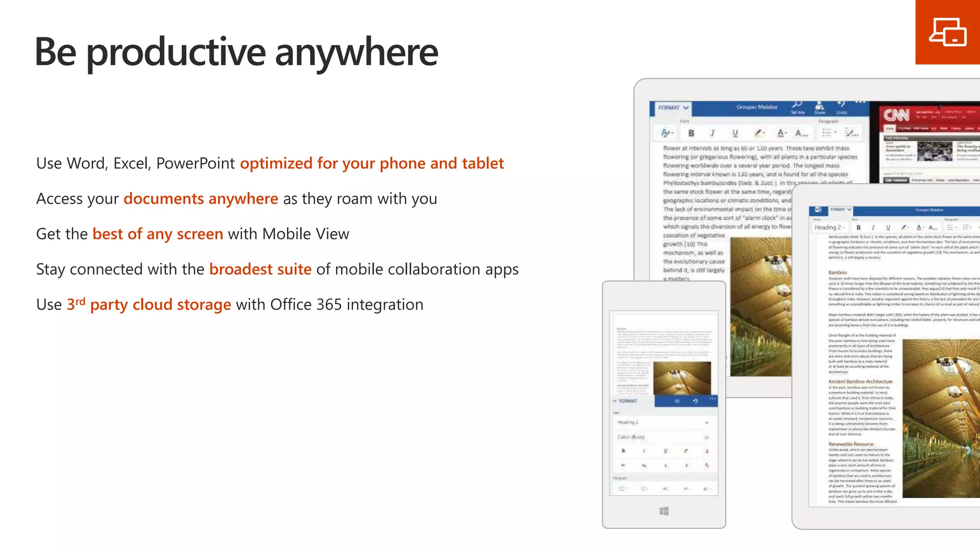Open the FORMAT tab dropdown on the back tablet
Image resolution: width=980 pixels, height=551 pixels.
[x=673, y=108]
